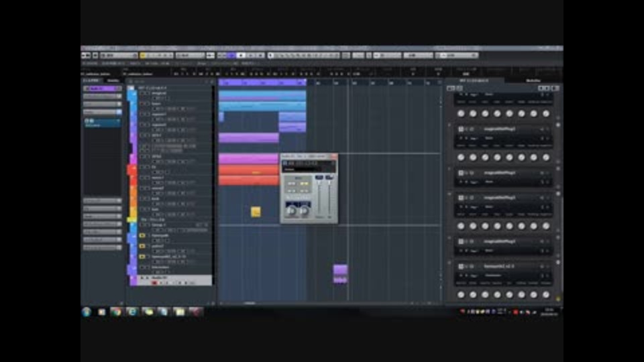644x362 pixels.
Task: Click the purple track name header in the Inspector
Action: 102,88
